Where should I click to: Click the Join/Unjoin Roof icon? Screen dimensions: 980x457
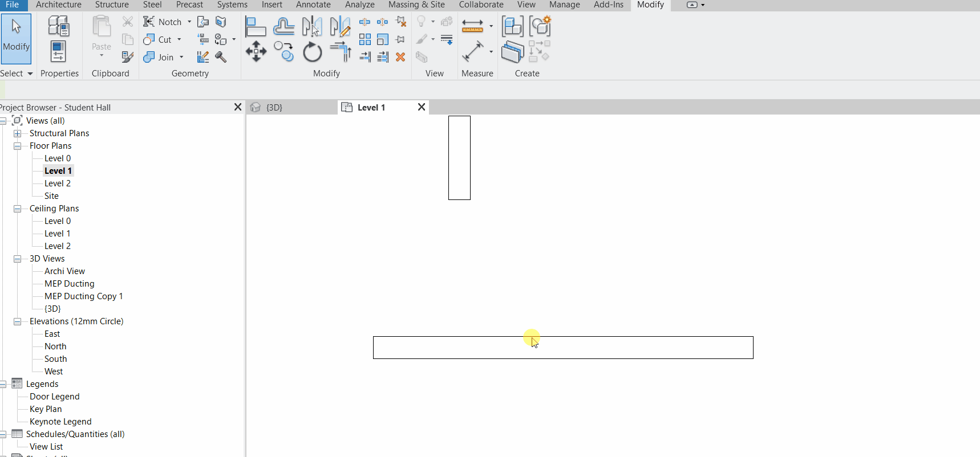(x=203, y=22)
